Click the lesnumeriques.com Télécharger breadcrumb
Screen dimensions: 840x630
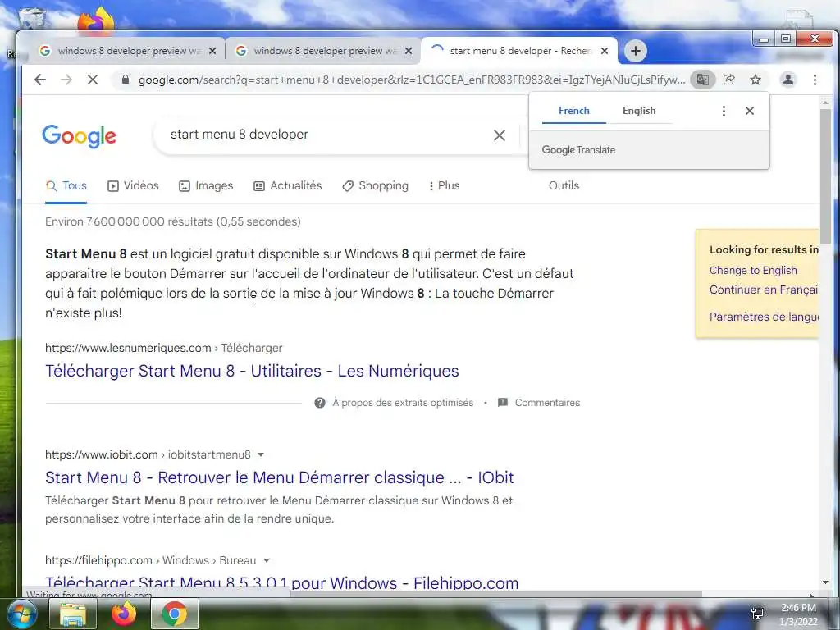(252, 348)
